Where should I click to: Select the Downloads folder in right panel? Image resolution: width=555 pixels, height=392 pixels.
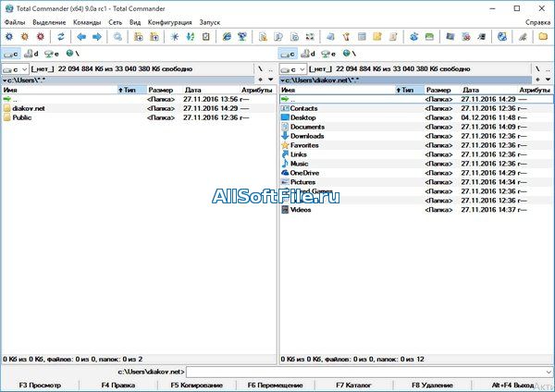pos(307,136)
